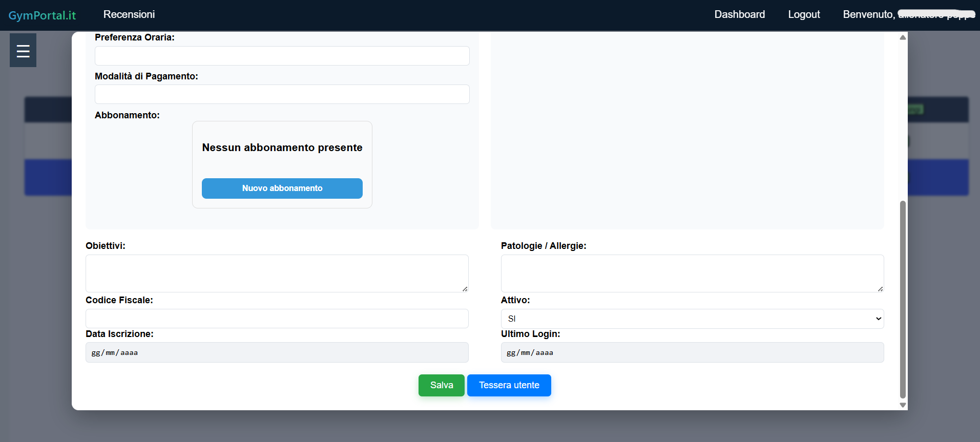Image resolution: width=980 pixels, height=442 pixels.
Task: Expand the Attivo dropdown
Action: click(692, 319)
